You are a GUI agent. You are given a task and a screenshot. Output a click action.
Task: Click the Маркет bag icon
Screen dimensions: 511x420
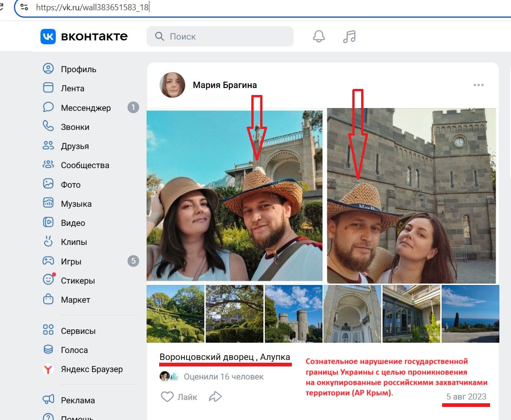48,299
